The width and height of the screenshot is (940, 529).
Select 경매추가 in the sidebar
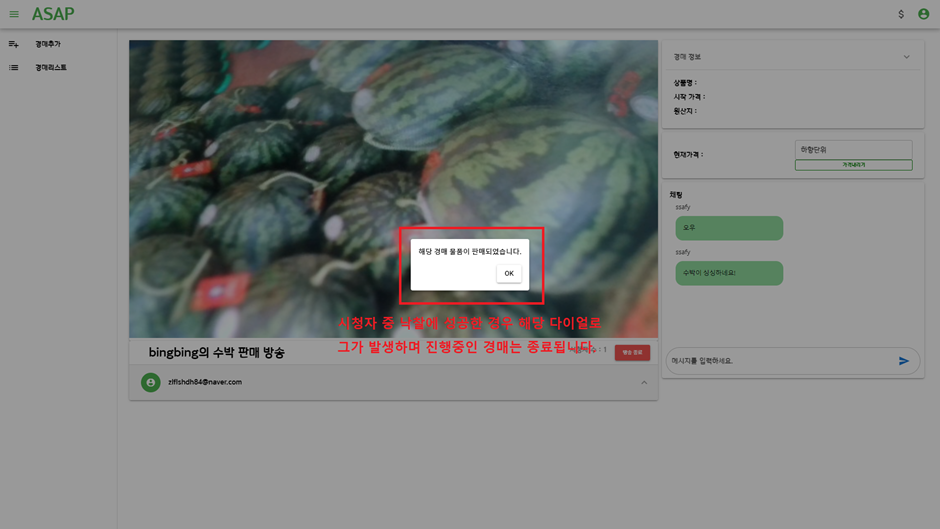coord(48,44)
